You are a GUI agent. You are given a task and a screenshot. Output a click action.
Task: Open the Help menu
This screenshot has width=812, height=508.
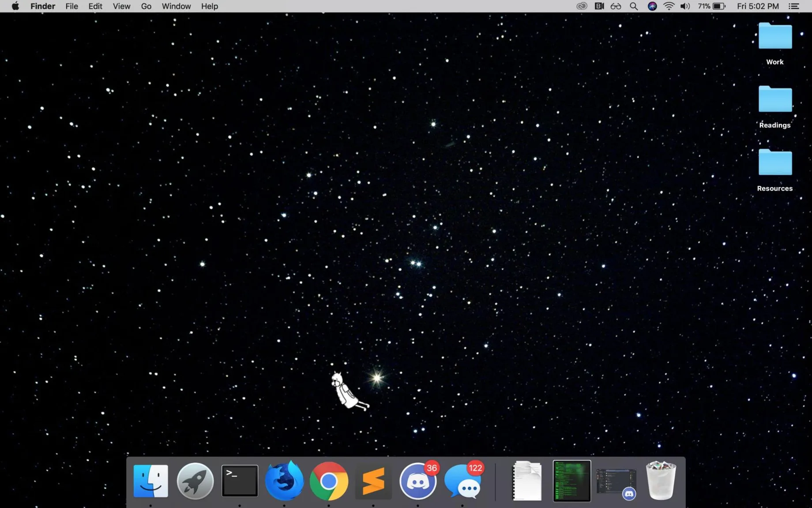pyautogui.click(x=210, y=6)
